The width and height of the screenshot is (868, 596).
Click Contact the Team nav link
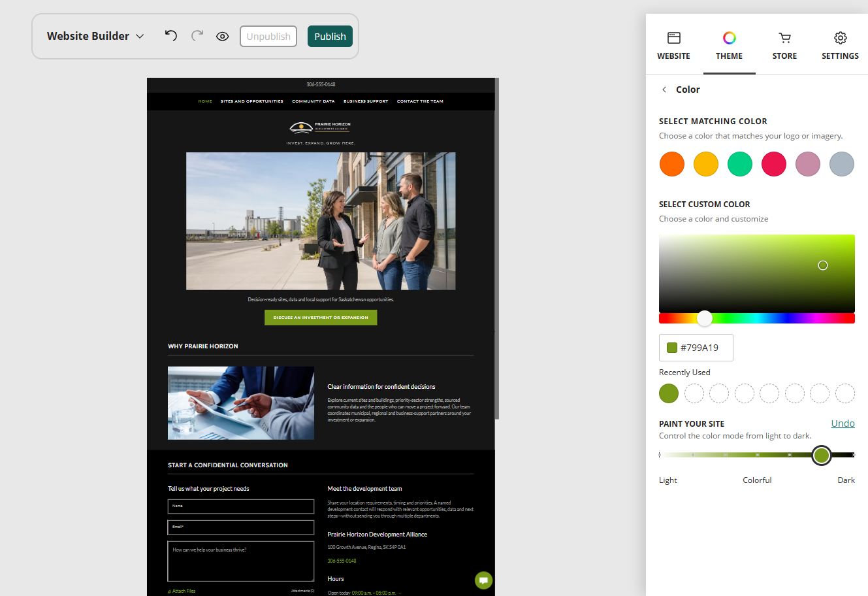point(420,101)
